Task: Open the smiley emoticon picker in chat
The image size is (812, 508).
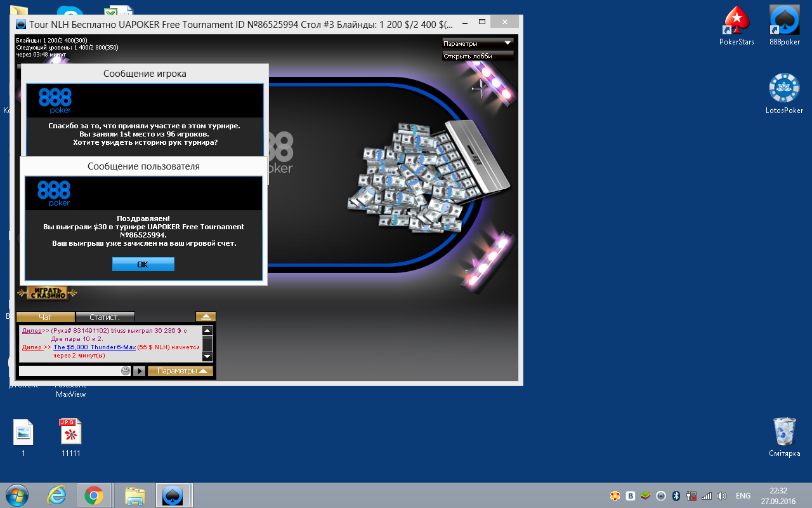Action: 126,371
